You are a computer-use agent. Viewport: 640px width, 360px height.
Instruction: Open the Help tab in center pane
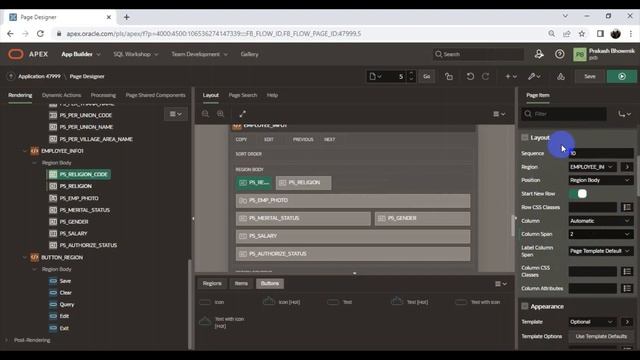point(272,95)
